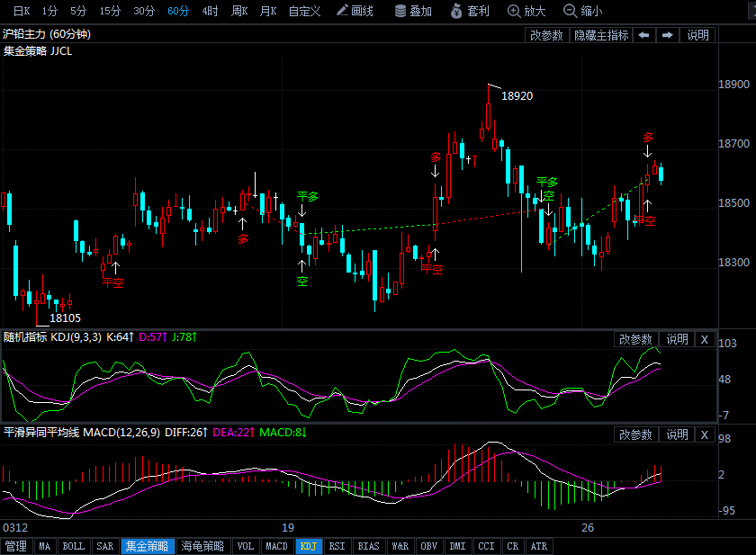Click 说明 in the KDJ panel

[x=677, y=339]
